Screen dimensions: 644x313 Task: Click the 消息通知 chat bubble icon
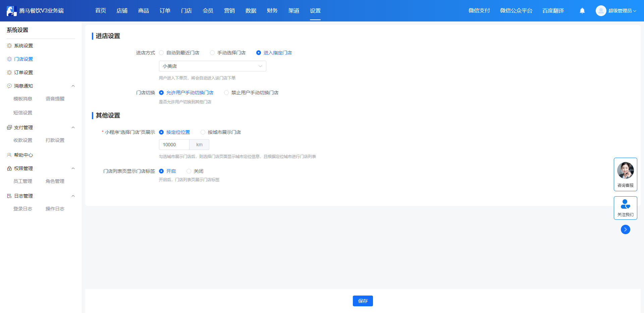click(x=9, y=86)
